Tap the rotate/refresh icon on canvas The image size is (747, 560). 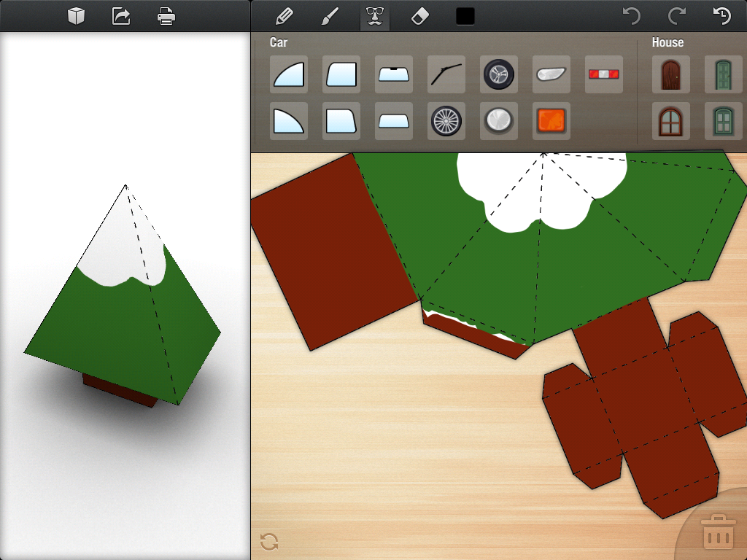click(x=269, y=542)
